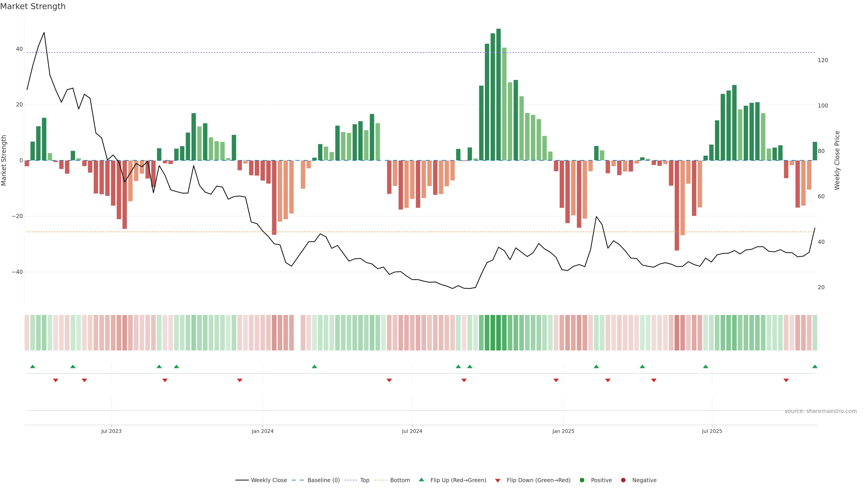The width and height of the screenshot is (868, 488).
Task: Click the Flip Down red triangle legend icon
Action: coord(498,481)
